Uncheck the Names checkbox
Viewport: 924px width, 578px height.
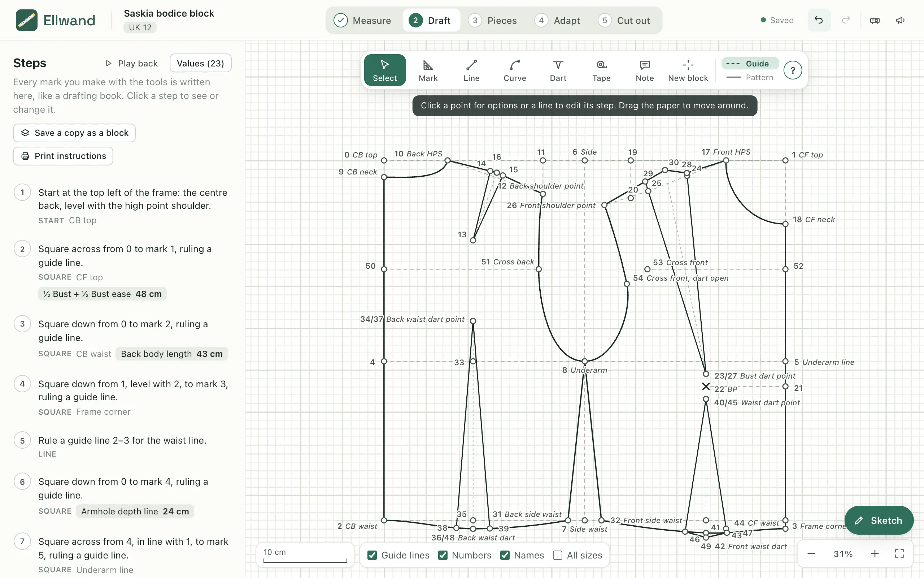click(x=505, y=555)
